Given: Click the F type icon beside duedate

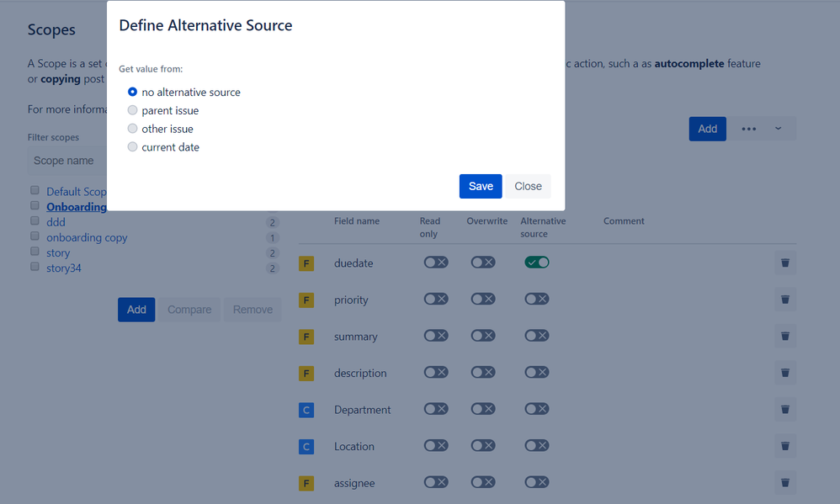Looking at the screenshot, I should [x=306, y=263].
